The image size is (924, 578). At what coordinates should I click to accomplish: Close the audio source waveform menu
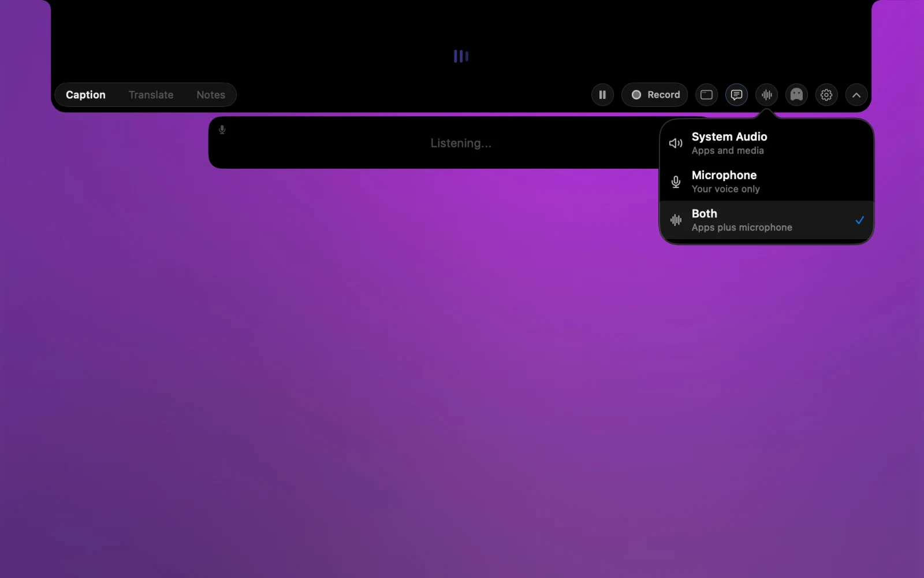coord(766,95)
